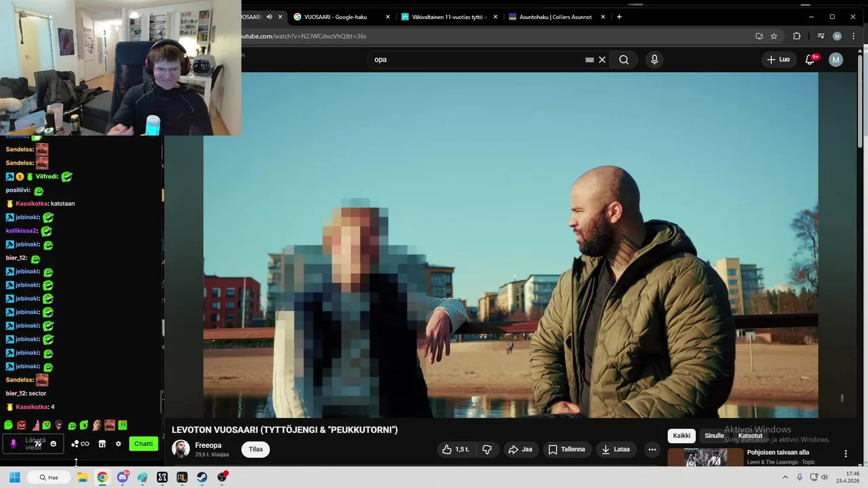Close the Asuntohaku Colliers tab

tap(603, 17)
